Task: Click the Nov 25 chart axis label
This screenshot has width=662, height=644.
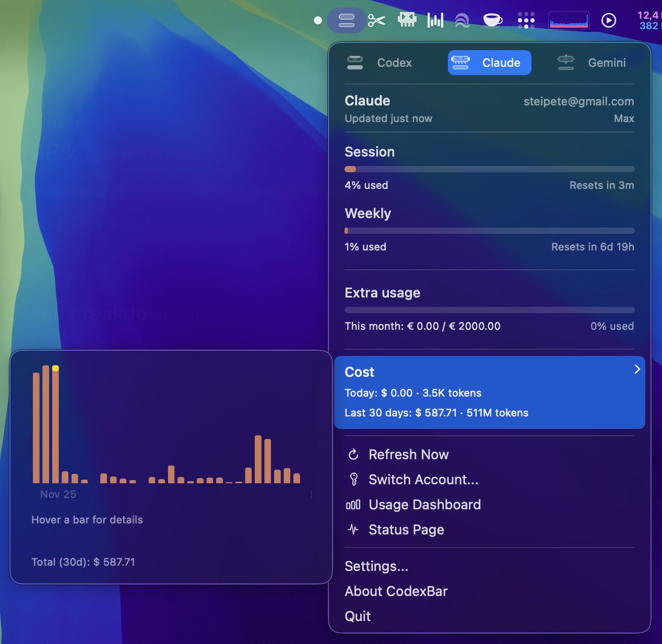Action: click(x=58, y=495)
